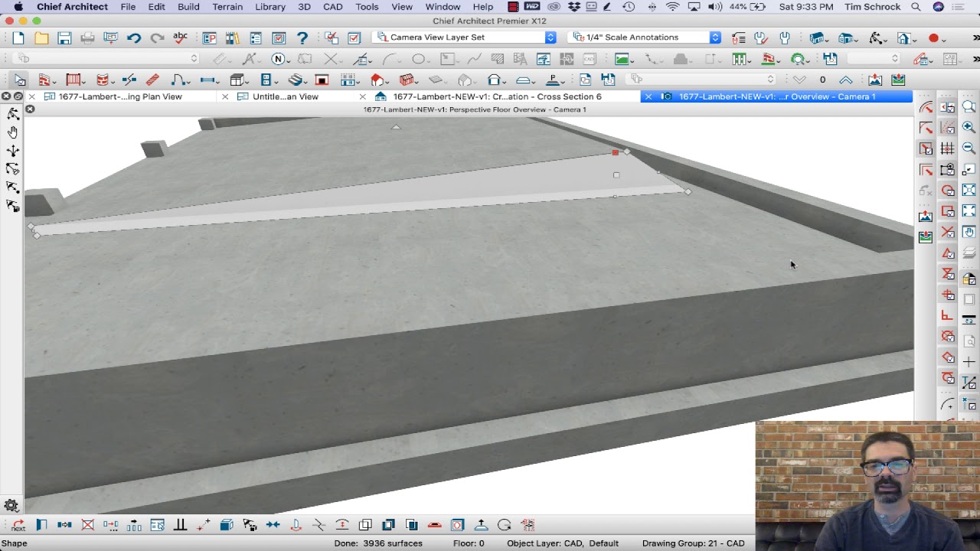
Task: Select the Select Objects arrow tool
Action: 19,80
